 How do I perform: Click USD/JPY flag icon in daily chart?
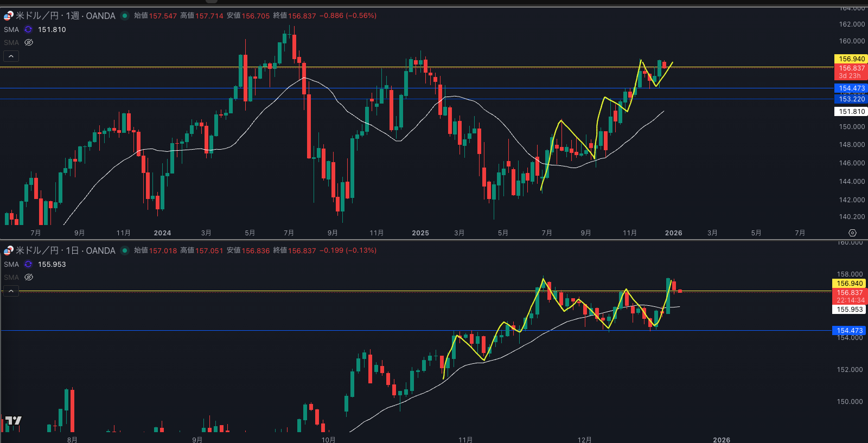[9, 251]
